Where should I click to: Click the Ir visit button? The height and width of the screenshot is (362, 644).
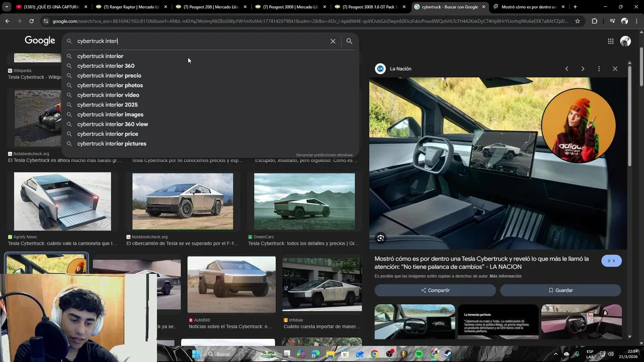[x=611, y=261]
